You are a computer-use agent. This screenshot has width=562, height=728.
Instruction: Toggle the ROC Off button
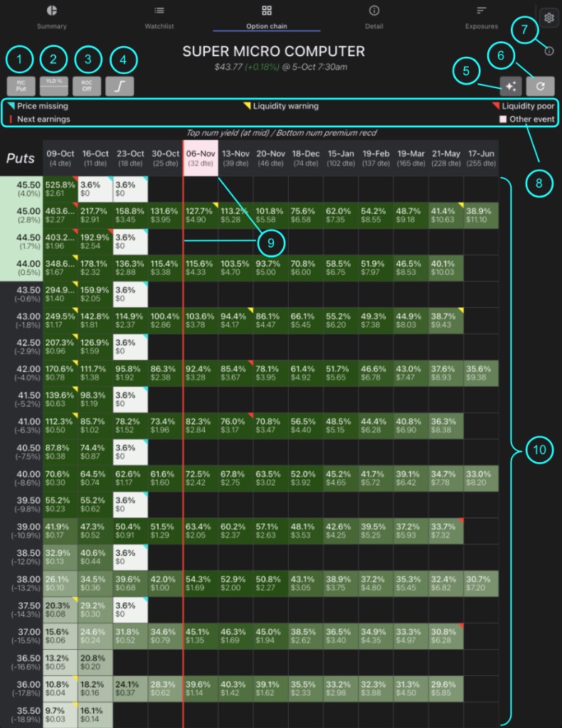(x=87, y=86)
